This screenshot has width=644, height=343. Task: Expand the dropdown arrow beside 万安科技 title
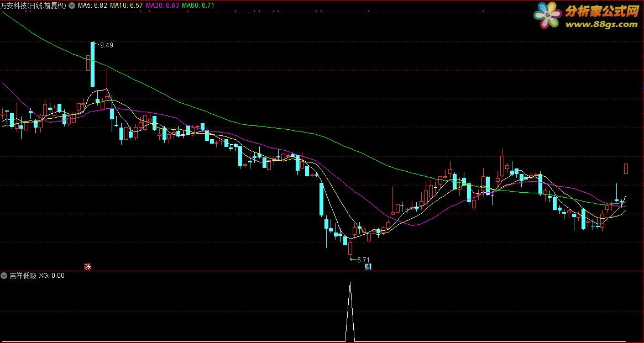click(x=72, y=6)
